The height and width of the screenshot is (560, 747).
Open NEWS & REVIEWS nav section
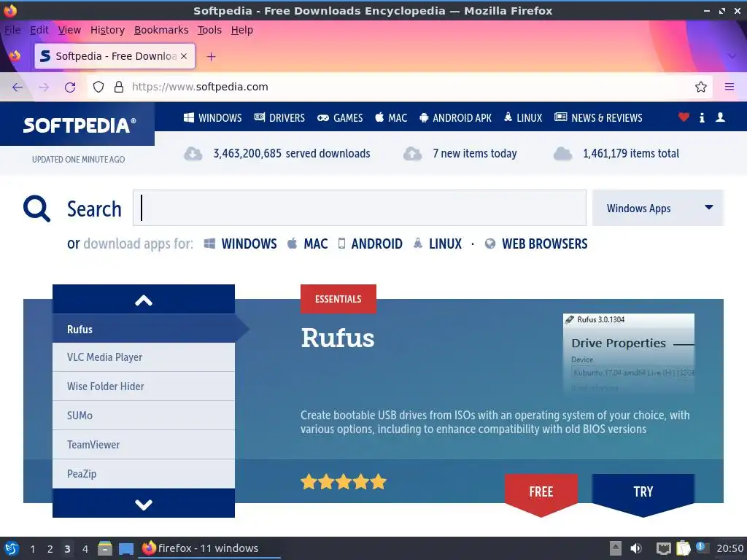point(598,117)
